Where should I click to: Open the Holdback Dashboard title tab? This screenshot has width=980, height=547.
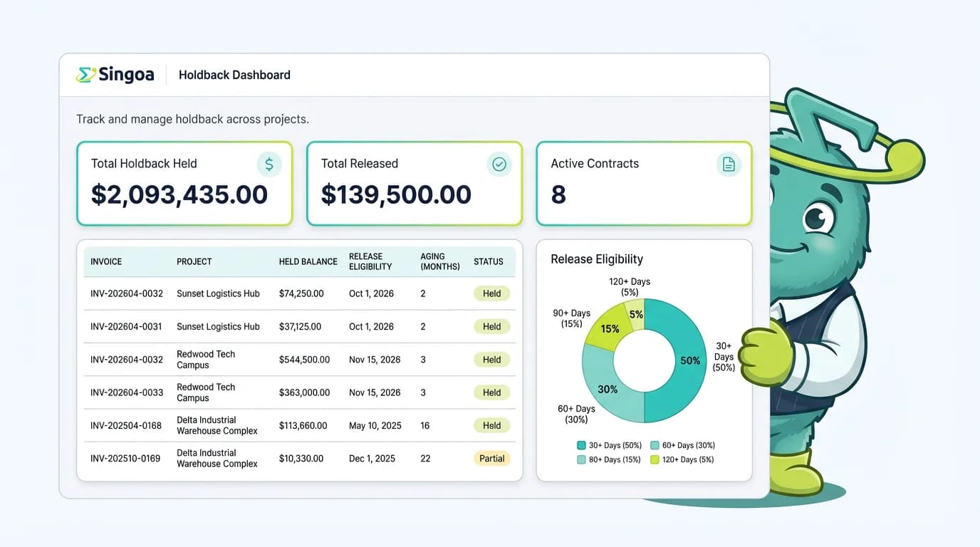click(234, 75)
